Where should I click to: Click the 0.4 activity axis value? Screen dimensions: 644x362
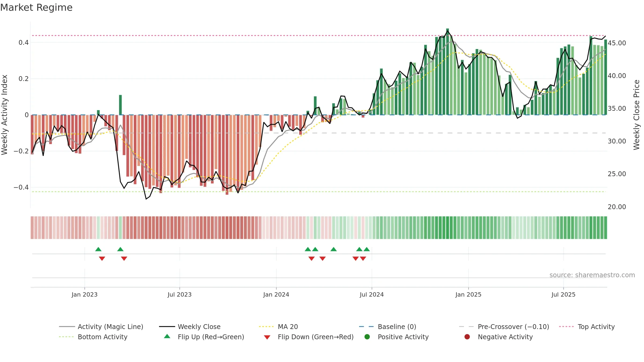click(24, 42)
